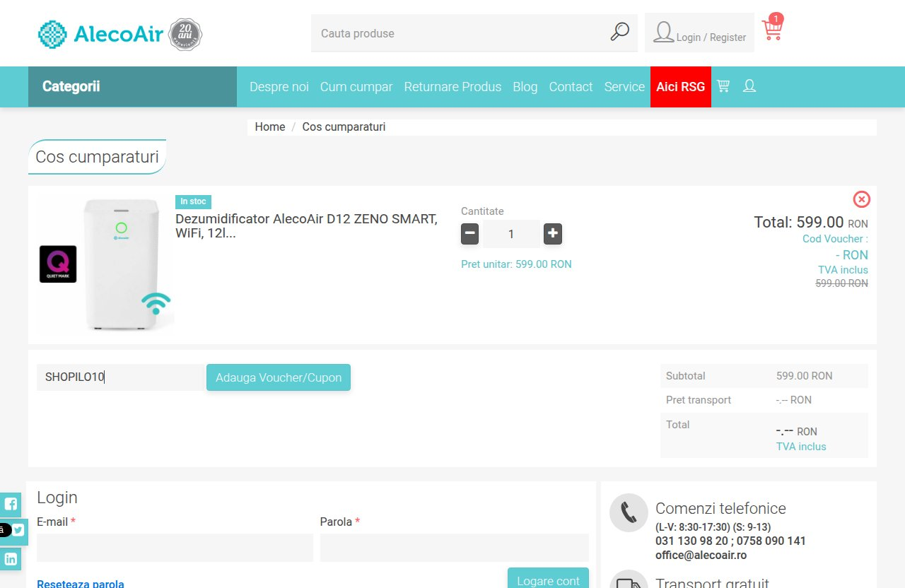Click the office@alecoair.ro email text

click(x=701, y=555)
